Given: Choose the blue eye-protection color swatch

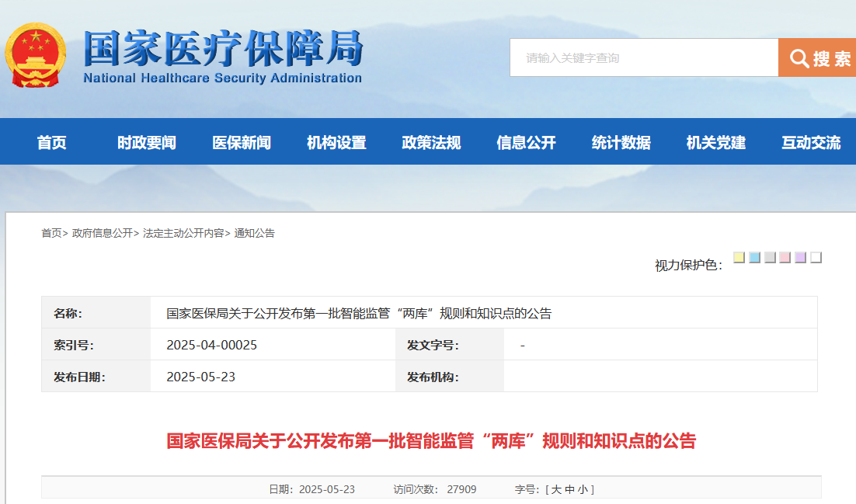Looking at the screenshot, I should tap(755, 257).
